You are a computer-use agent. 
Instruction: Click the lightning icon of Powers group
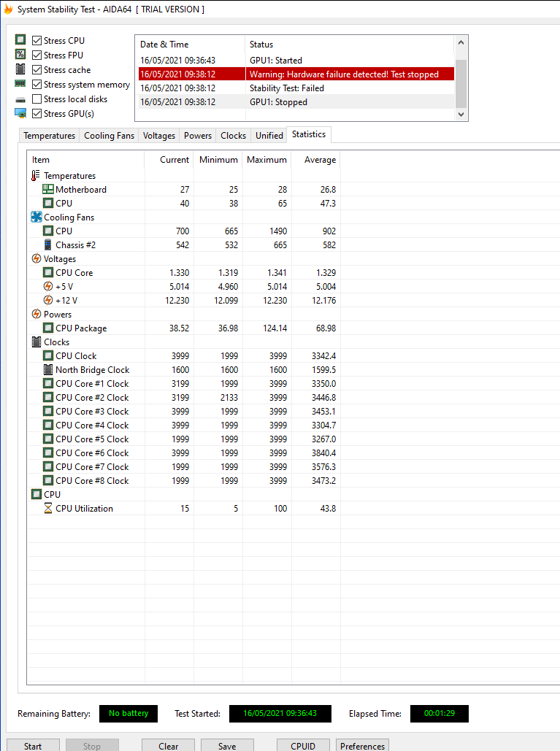click(x=37, y=314)
